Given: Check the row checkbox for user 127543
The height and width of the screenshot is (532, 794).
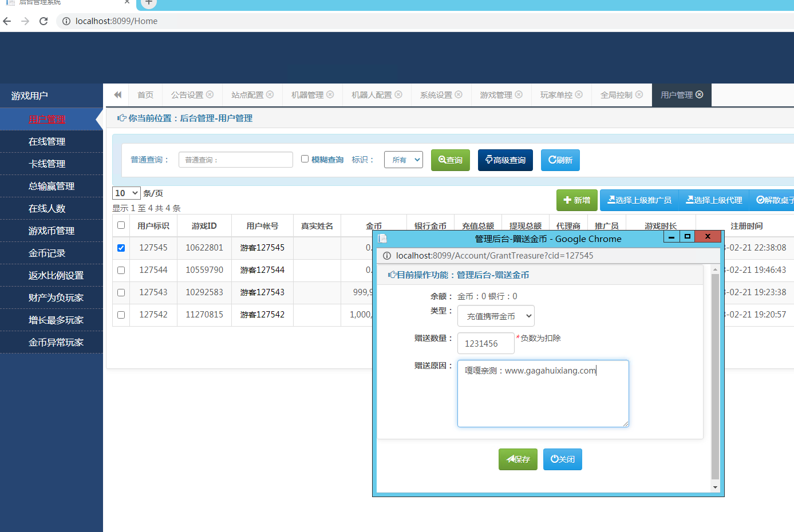Looking at the screenshot, I should click(x=121, y=292).
